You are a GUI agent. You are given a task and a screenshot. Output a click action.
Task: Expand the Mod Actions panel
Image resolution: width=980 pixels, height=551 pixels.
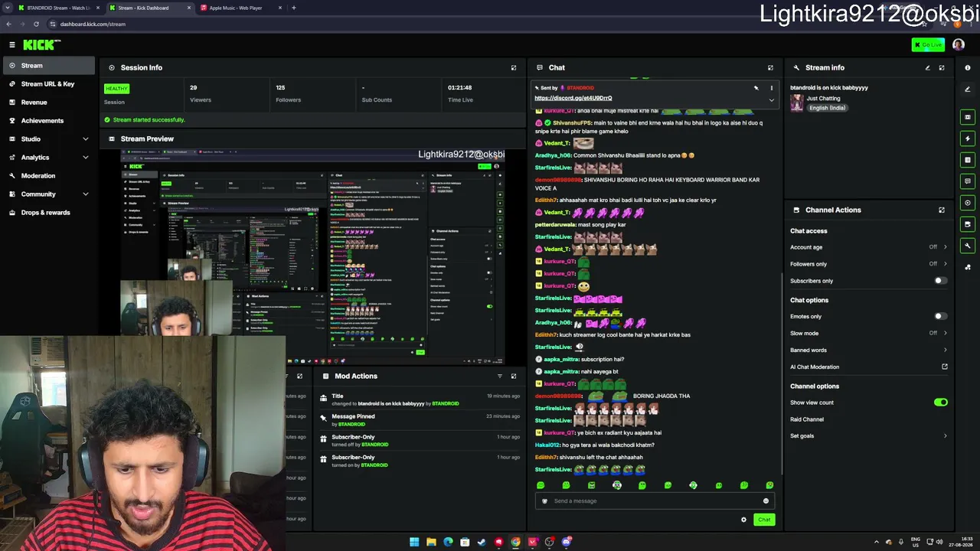[514, 376]
